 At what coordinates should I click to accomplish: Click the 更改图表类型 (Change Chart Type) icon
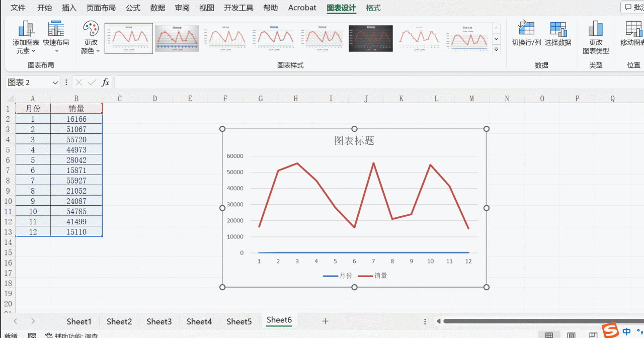pos(596,28)
